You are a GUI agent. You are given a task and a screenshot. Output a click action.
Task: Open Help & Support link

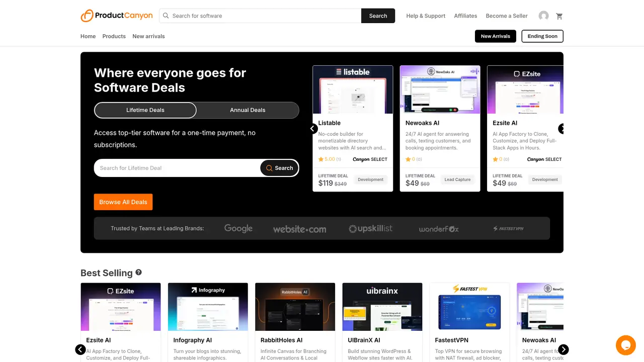click(x=426, y=16)
